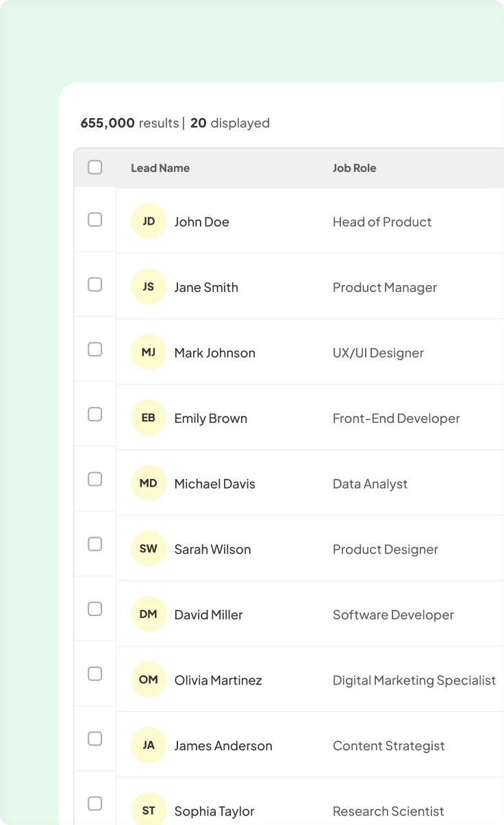Click the Product Manager job role
The height and width of the screenshot is (825, 504).
[385, 288]
